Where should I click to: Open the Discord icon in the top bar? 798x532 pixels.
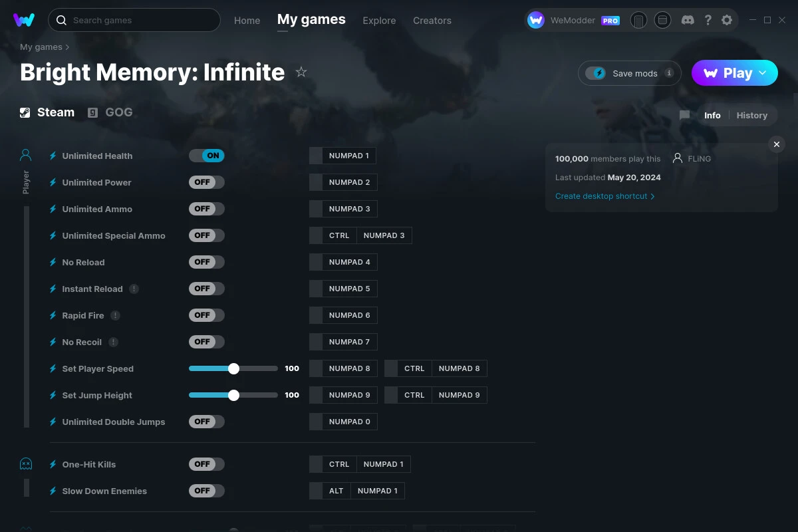coord(688,20)
